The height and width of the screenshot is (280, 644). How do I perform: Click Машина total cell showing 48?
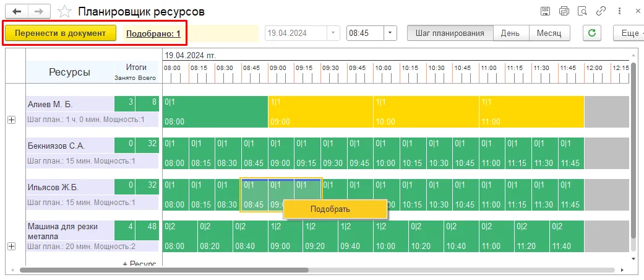coord(147,230)
